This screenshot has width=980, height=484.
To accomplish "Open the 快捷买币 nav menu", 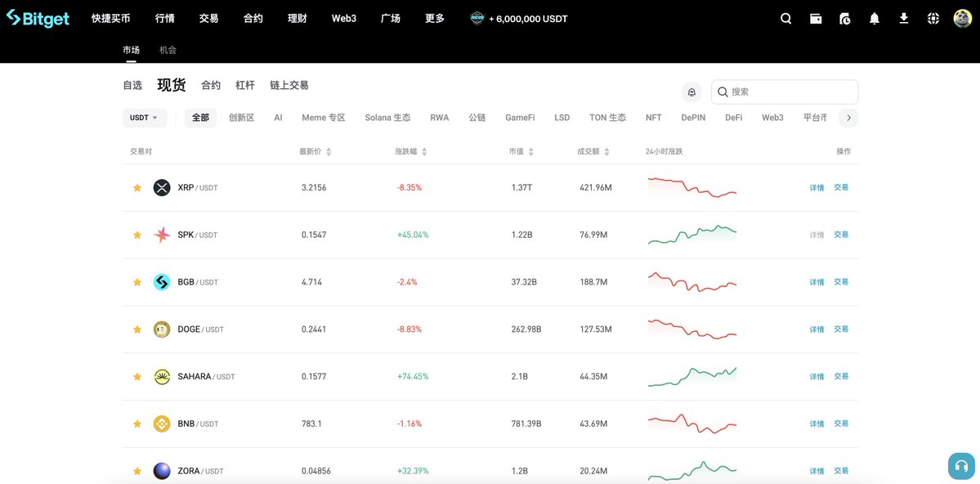I will point(110,19).
